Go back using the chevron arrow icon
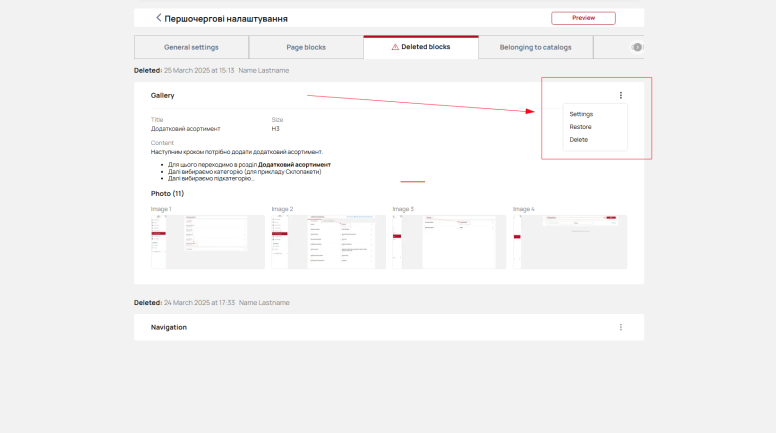776x433 pixels. click(x=158, y=18)
